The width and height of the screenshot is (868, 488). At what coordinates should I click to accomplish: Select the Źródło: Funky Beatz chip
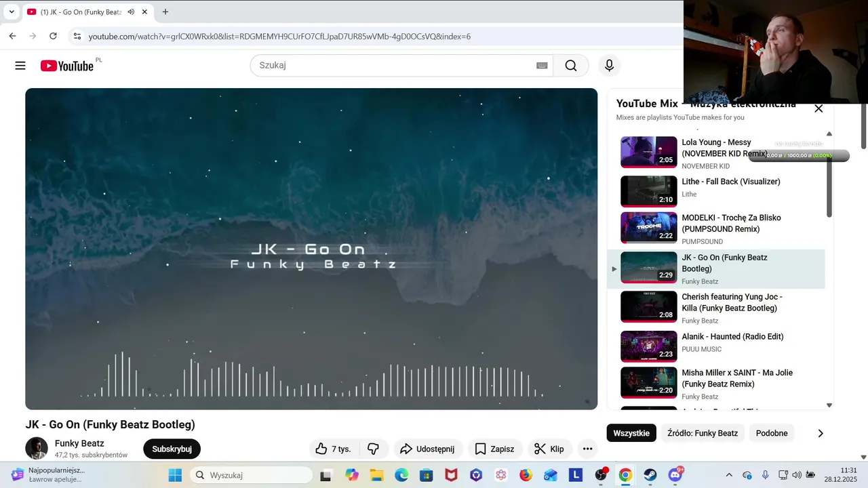[703, 433]
